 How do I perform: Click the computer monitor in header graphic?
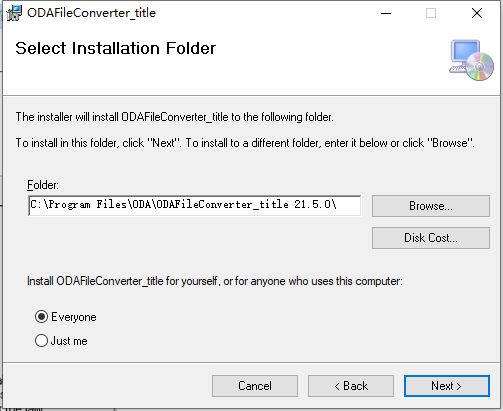(465, 52)
